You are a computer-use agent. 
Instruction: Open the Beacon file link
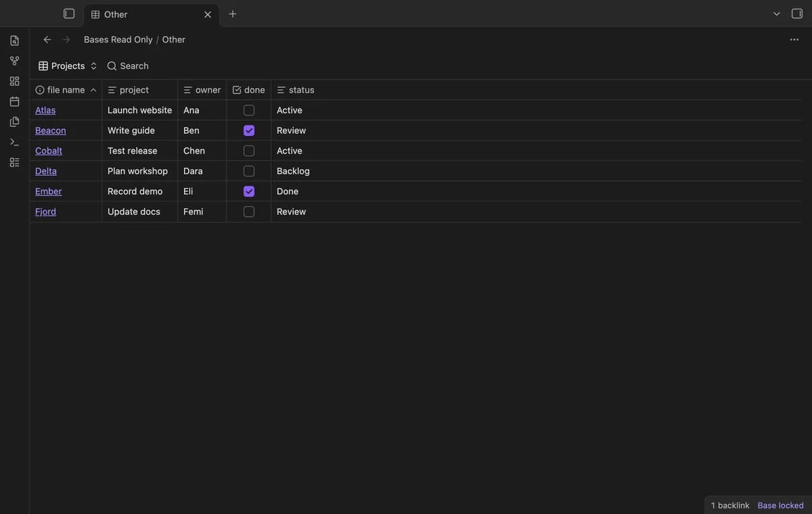point(51,131)
